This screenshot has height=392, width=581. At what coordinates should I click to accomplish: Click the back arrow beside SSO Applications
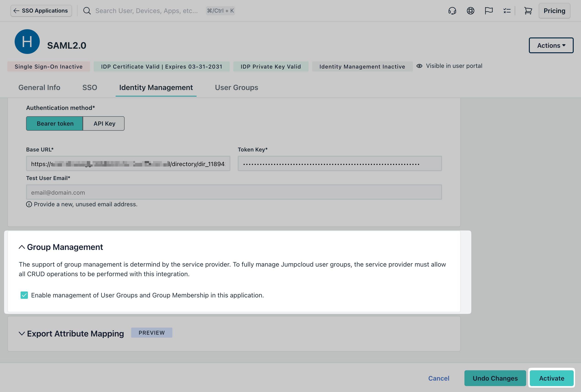16,11
